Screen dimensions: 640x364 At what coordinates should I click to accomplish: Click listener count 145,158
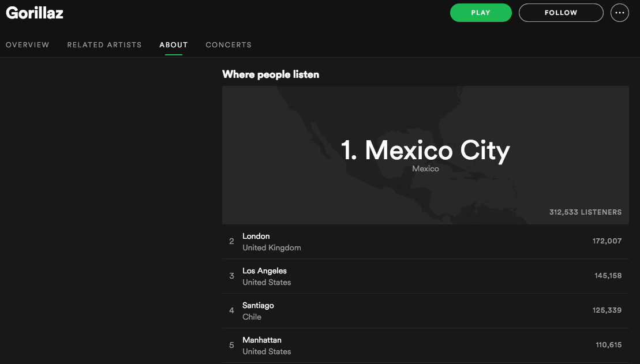click(x=608, y=276)
